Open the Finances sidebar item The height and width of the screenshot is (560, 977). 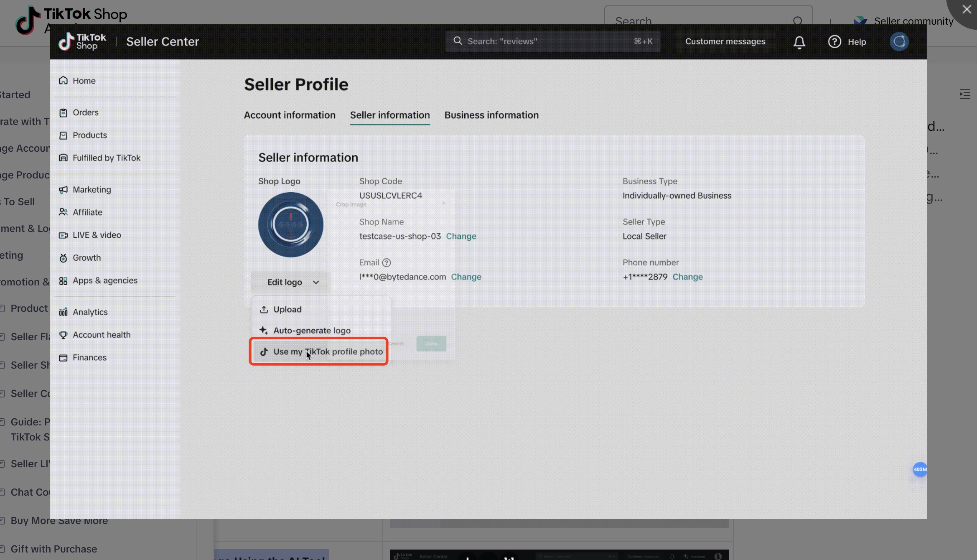pos(89,357)
